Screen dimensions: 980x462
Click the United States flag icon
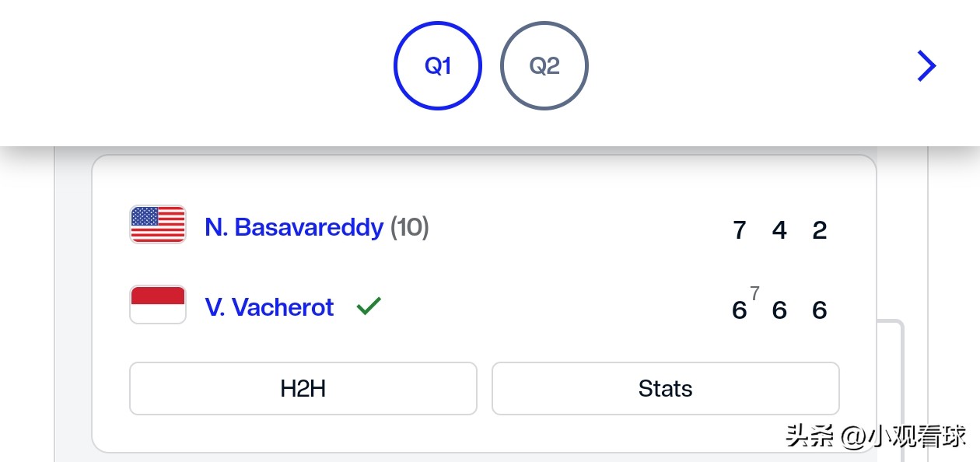(x=158, y=225)
